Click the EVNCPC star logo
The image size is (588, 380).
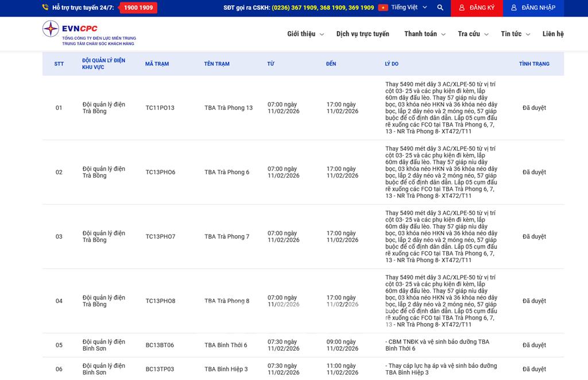pyautogui.click(x=51, y=29)
